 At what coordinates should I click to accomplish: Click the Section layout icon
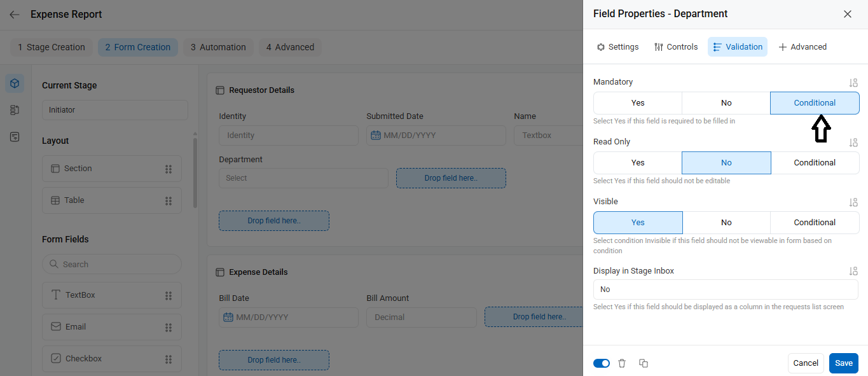coord(55,169)
